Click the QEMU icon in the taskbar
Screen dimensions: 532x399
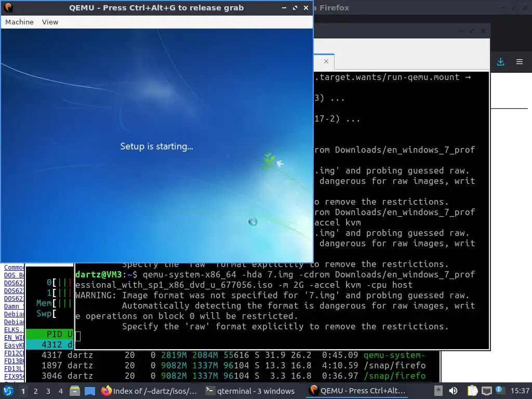(x=314, y=391)
